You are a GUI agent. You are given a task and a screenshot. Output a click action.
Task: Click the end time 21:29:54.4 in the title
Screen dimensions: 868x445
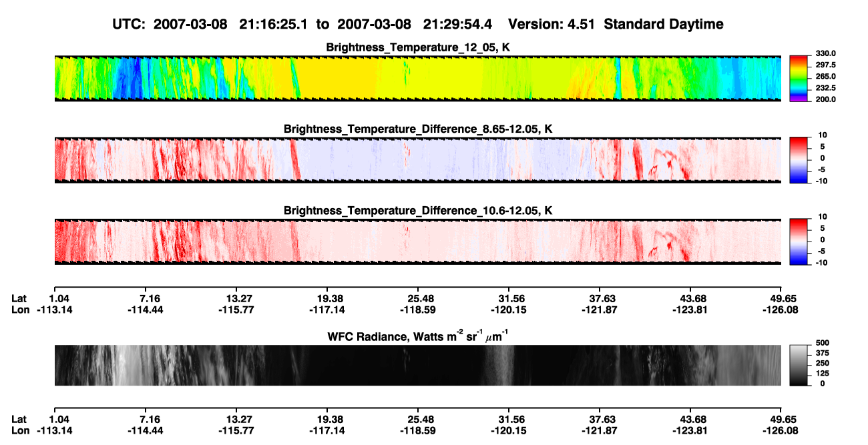(x=459, y=24)
